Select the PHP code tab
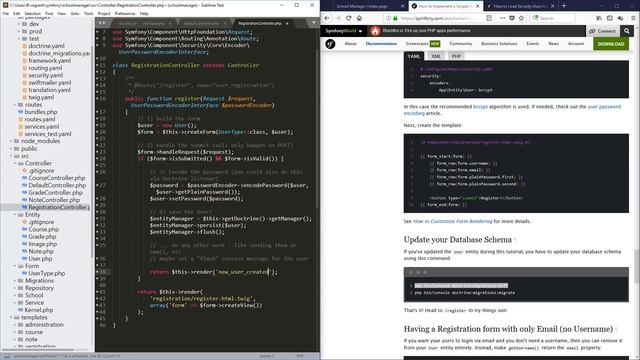 pyautogui.click(x=456, y=56)
